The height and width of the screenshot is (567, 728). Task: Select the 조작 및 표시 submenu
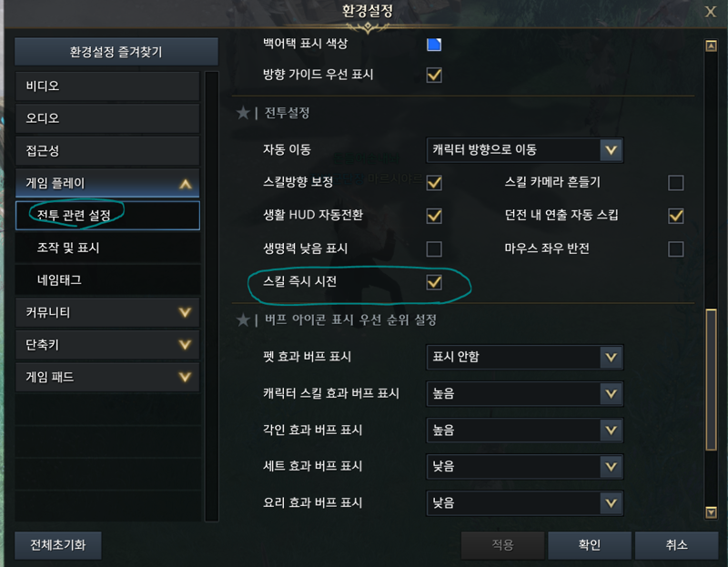(107, 248)
